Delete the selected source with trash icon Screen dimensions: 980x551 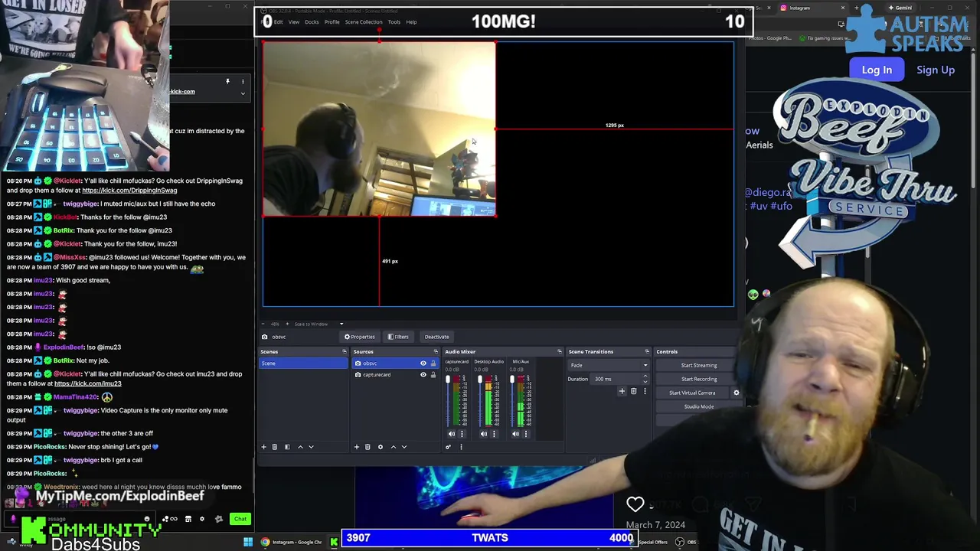[x=367, y=447]
